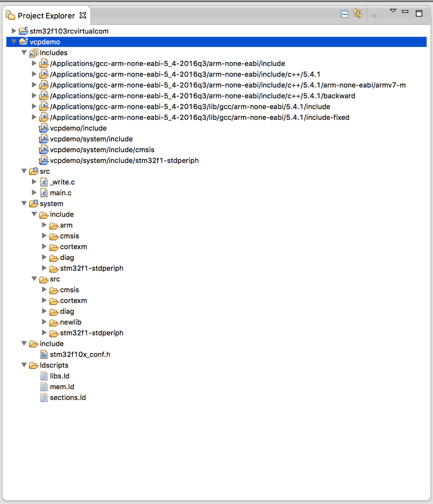The image size is (433, 504).
Task: Select vcpdemo/system/include entry
Action: click(x=91, y=139)
